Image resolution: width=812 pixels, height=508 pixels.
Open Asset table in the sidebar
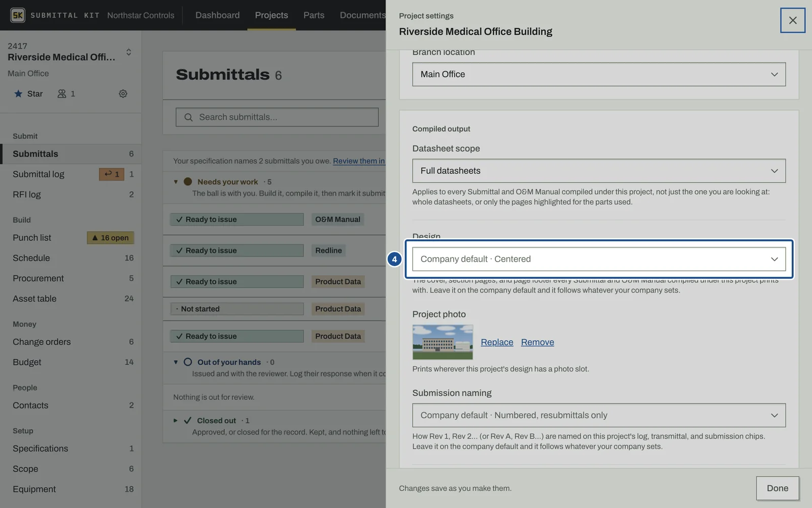click(71, 299)
